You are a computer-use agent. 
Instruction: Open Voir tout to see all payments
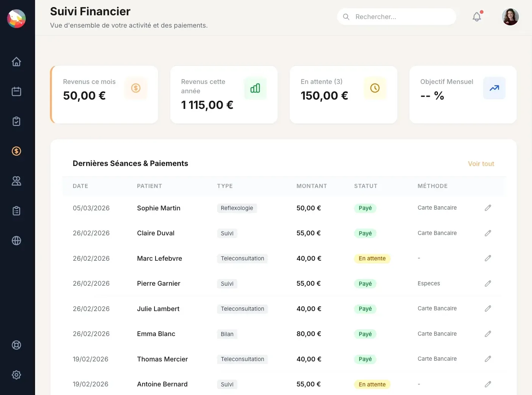click(481, 163)
